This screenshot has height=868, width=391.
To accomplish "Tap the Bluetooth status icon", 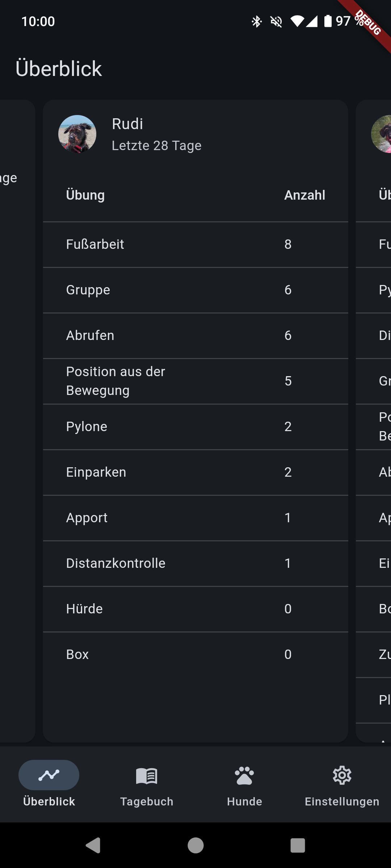I will [x=257, y=22].
